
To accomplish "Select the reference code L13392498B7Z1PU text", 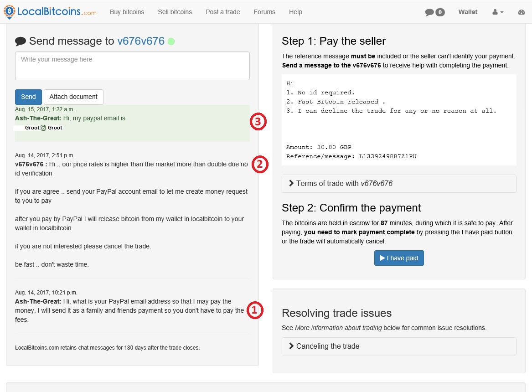I will pyautogui.click(x=387, y=156).
